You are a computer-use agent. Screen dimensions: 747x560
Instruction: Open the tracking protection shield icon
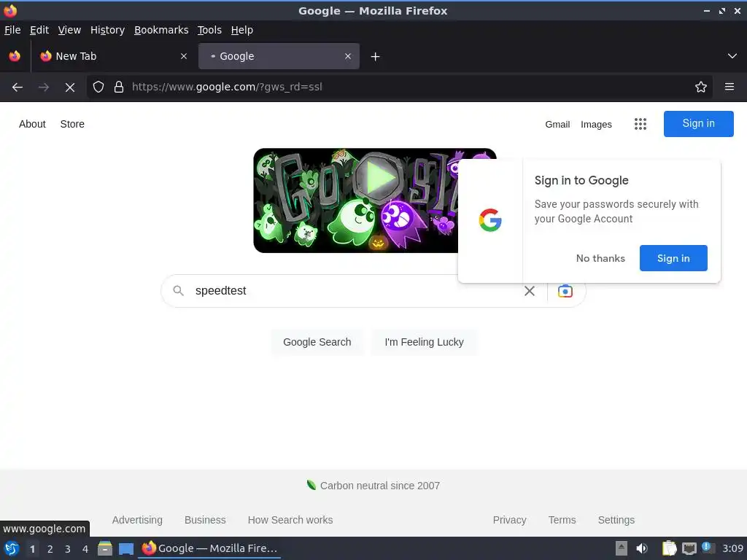(x=98, y=87)
